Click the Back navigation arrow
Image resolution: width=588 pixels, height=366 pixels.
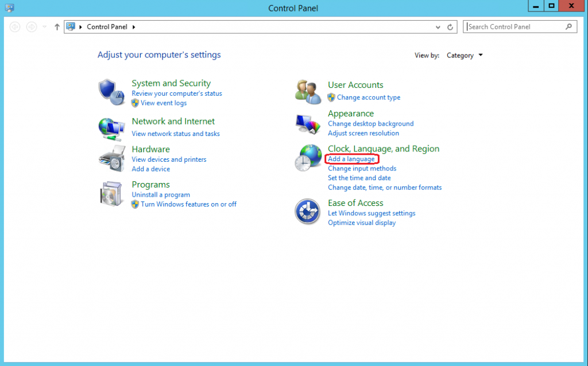[15, 27]
